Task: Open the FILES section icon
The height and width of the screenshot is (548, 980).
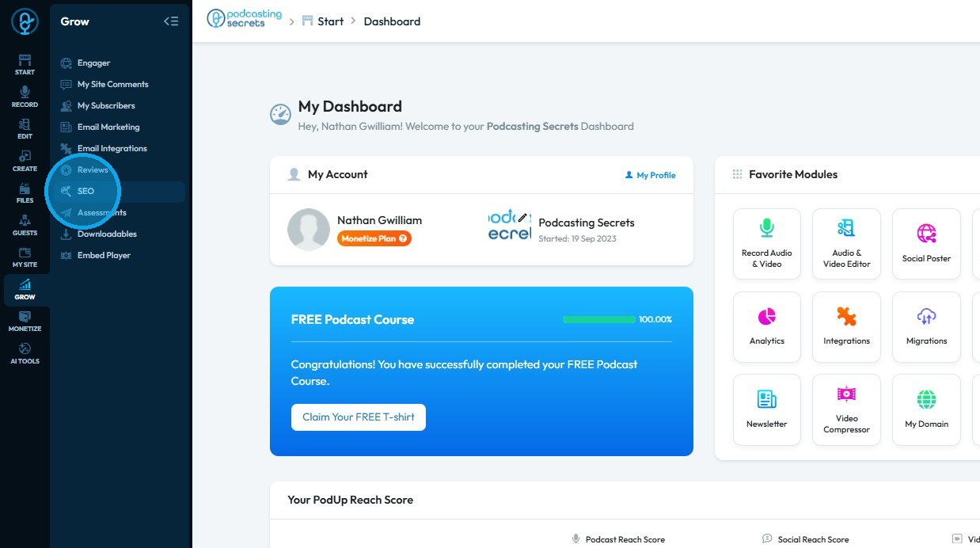Action: coord(25,193)
